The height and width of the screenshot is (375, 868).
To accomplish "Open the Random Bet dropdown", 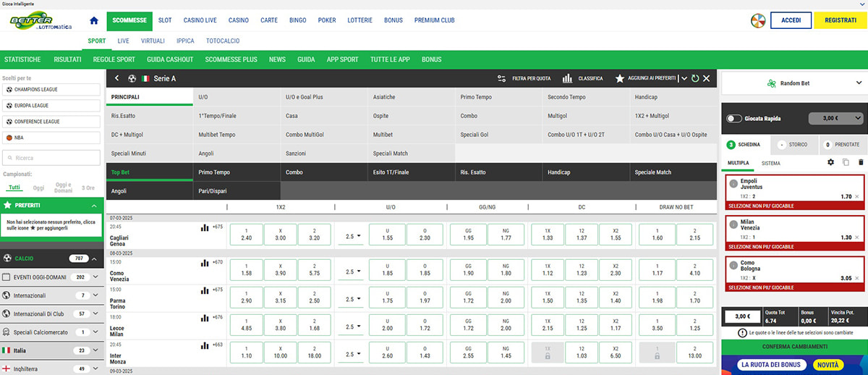I will point(794,83).
